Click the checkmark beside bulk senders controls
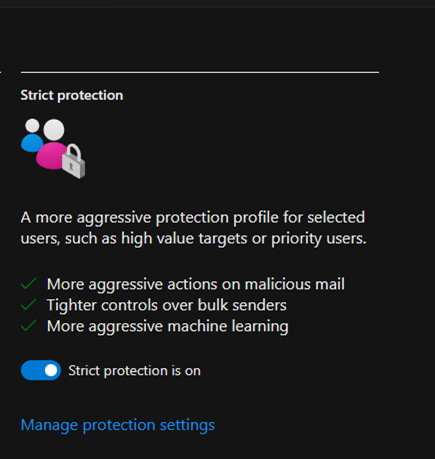 click(29, 305)
